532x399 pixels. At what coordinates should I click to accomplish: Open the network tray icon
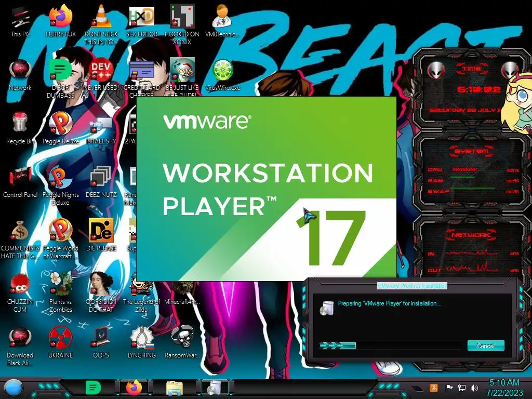[461, 388]
